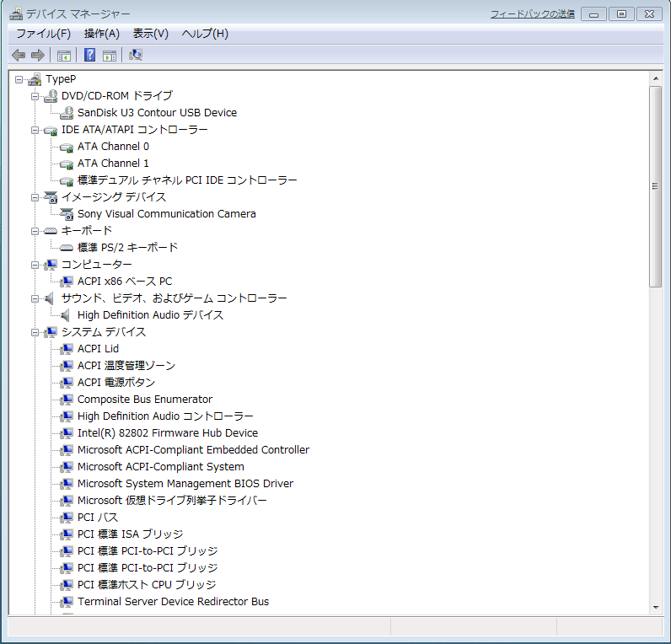The width and height of the screenshot is (671, 644).
Task: Click the IDE ATA/ATAPI コントローラー category icon
Action: click(x=51, y=130)
